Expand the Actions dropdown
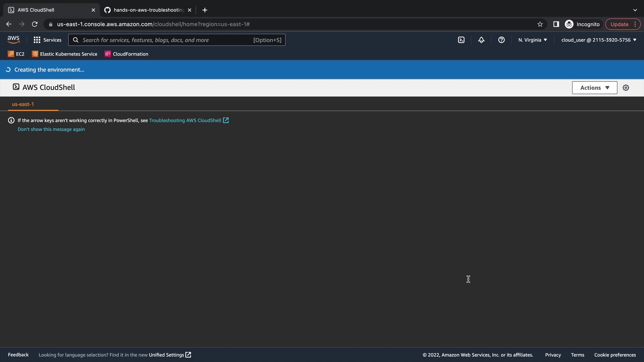Viewport: 644px width, 362px height. click(x=594, y=88)
